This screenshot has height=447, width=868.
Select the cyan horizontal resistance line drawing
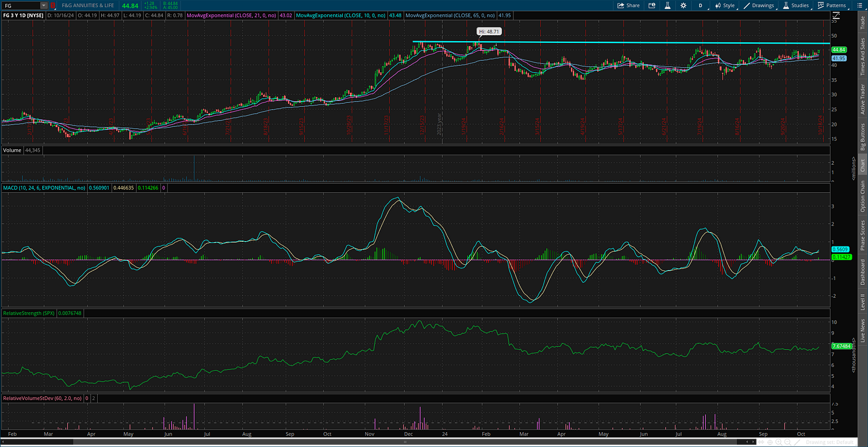point(620,43)
